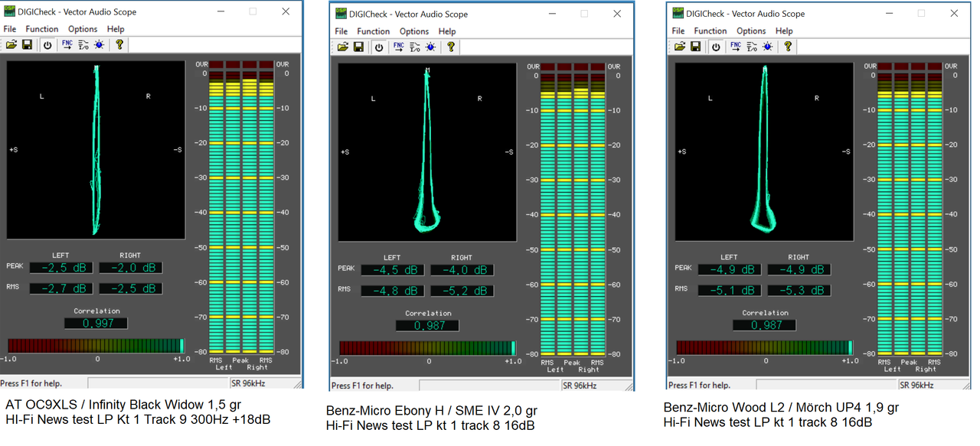The image size is (980, 446).
Task: Click right RMS value -5,3 dB
Action: tap(799, 290)
